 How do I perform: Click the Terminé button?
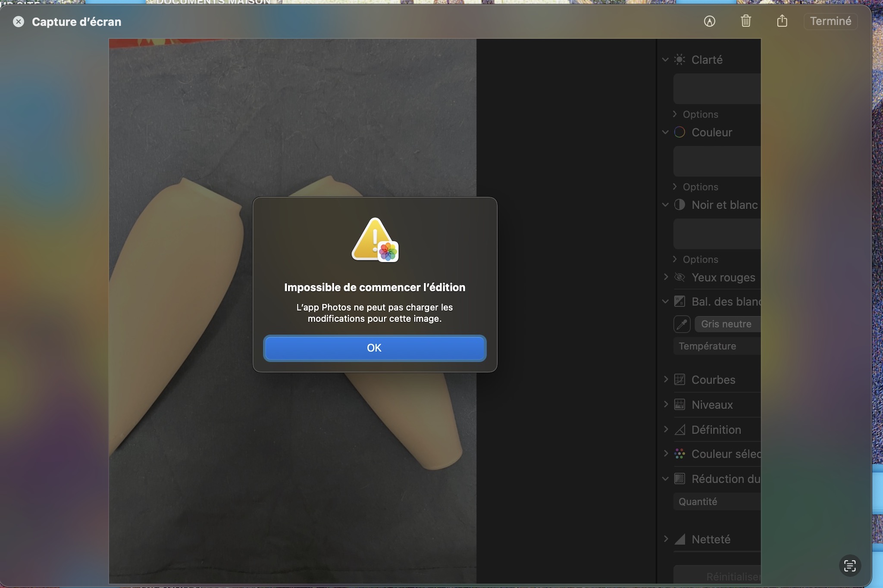pos(830,21)
